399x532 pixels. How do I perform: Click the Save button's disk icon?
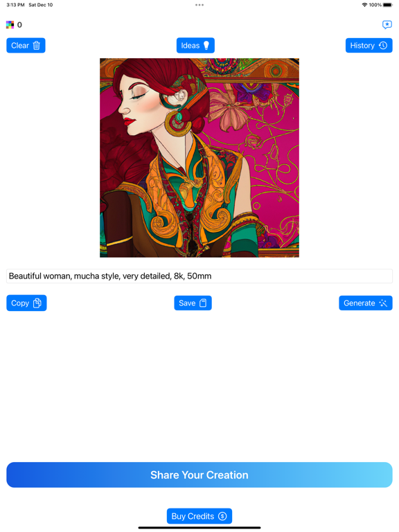(x=203, y=303)
